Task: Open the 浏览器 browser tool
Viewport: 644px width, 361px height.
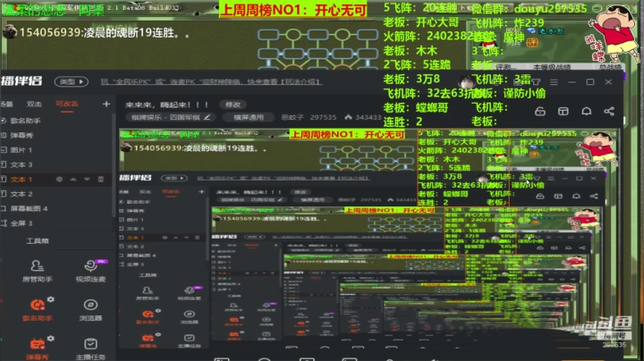Action: 90,310
